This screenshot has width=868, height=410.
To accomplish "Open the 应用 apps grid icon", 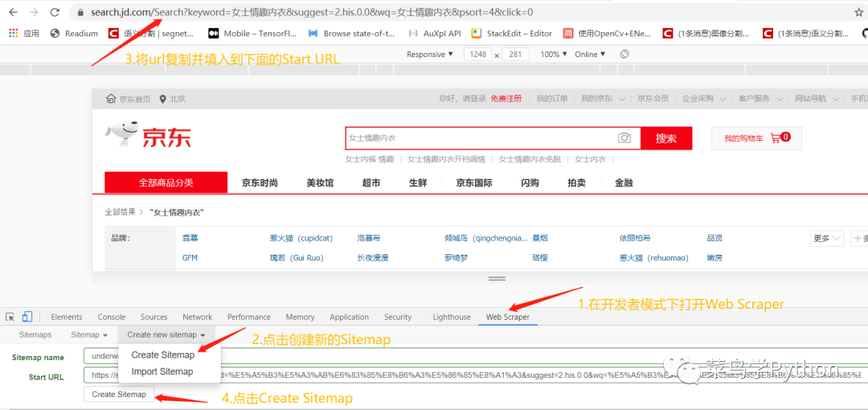I will pos(23,33).
